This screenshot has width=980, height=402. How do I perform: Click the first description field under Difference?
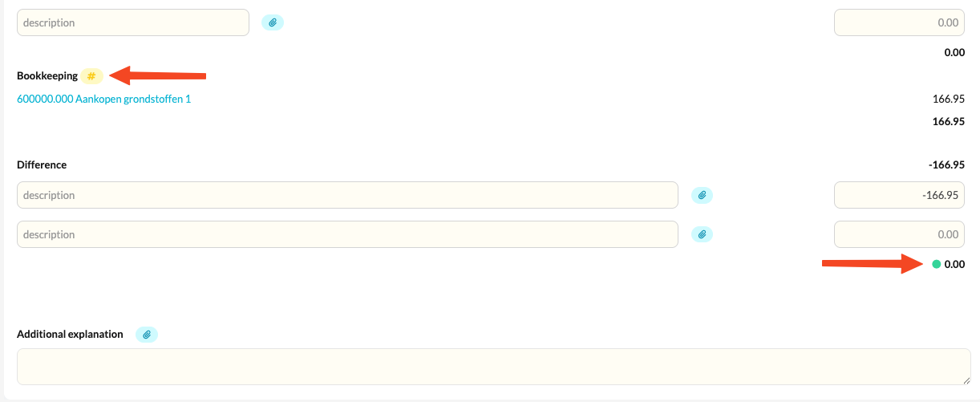coord(347,195)
